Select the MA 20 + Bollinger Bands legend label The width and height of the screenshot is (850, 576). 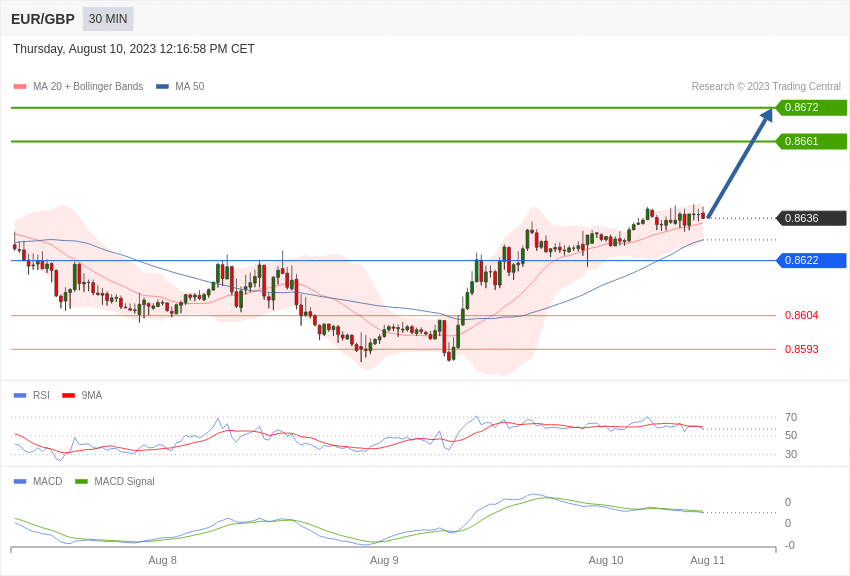pyautogui.click(x=88, y=87)
